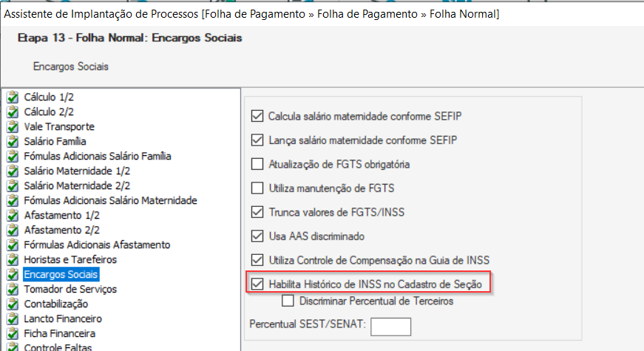
Task: Click the checkmark icon beside Salário Família
Action: tap(12, 142)
